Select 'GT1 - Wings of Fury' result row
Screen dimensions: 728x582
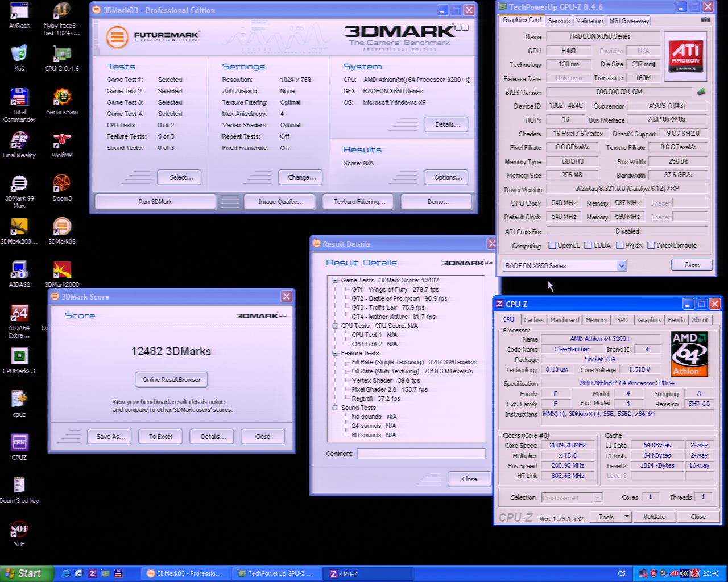tap(395, 289)
